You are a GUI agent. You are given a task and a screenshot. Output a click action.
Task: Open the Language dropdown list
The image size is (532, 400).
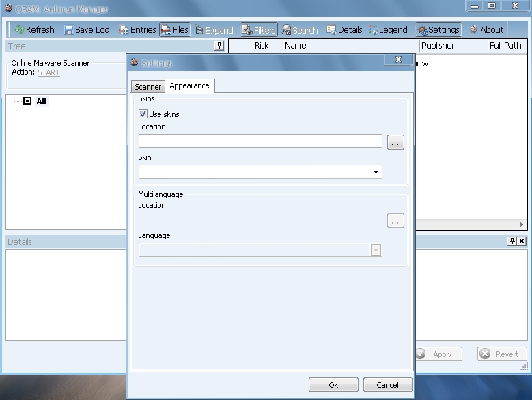pos(376,250)
